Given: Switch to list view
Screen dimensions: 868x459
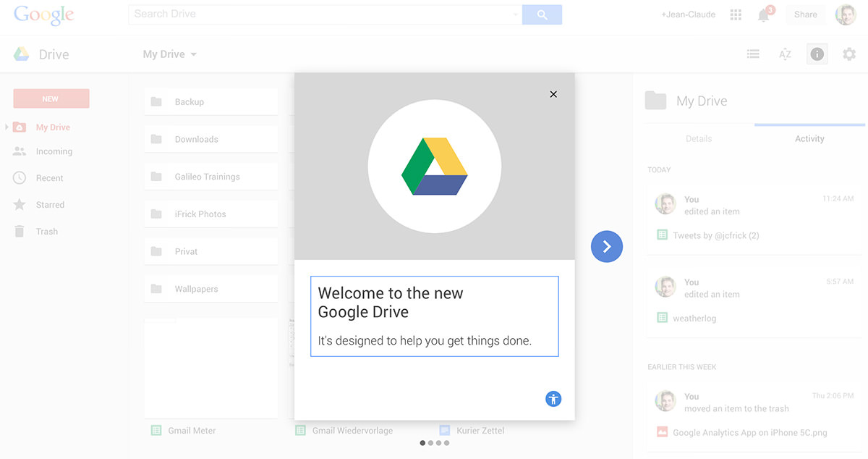Looking at the screenshot, I should point(753,54).
